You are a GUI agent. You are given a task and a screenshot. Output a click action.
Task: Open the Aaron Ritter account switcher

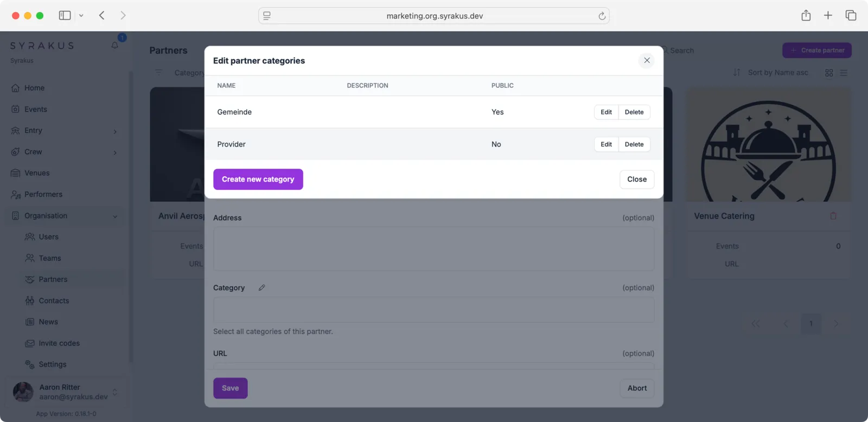pos(114,392)
